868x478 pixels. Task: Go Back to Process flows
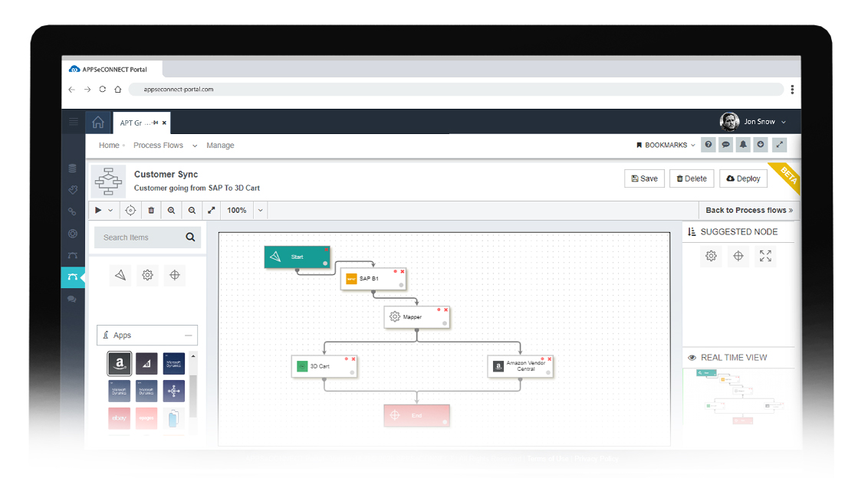pos(749,210)
